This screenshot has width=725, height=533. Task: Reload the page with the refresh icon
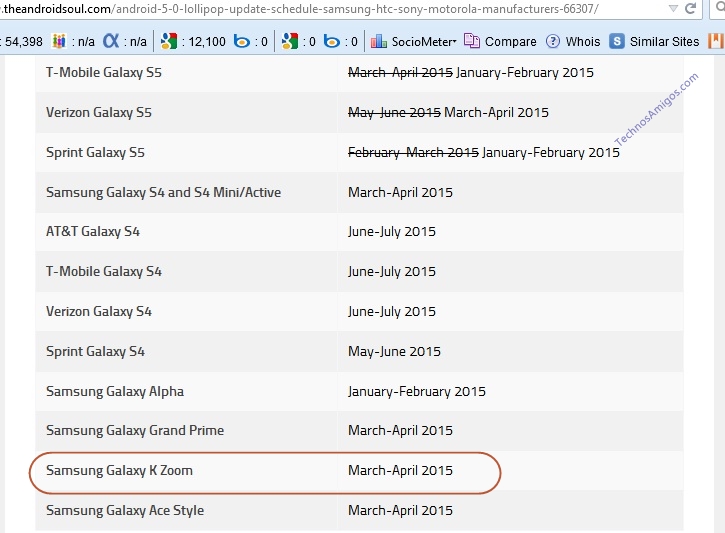690,8
